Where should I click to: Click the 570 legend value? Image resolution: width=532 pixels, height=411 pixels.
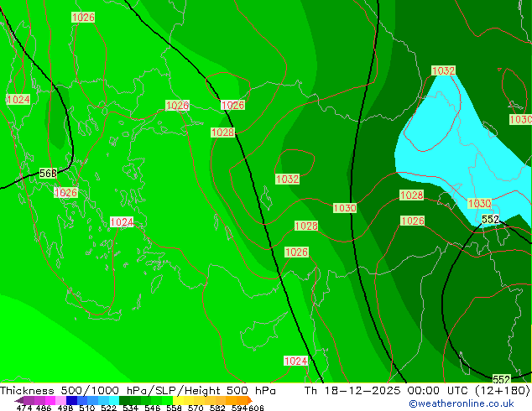[196, 408]
